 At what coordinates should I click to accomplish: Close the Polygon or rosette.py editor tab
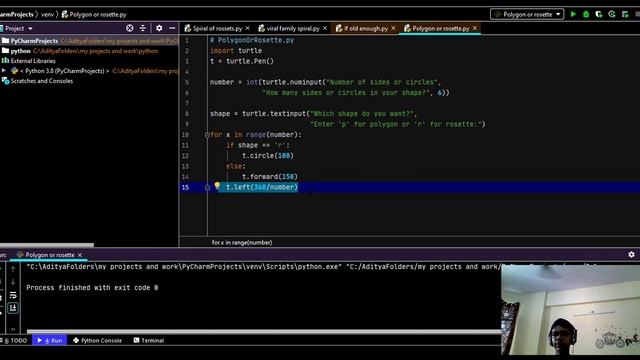tap(475, 28)
